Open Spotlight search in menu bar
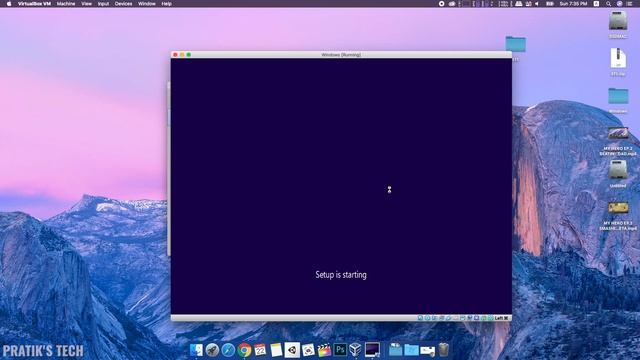Viewport: 640px width, 360px height. coord(608,4)
